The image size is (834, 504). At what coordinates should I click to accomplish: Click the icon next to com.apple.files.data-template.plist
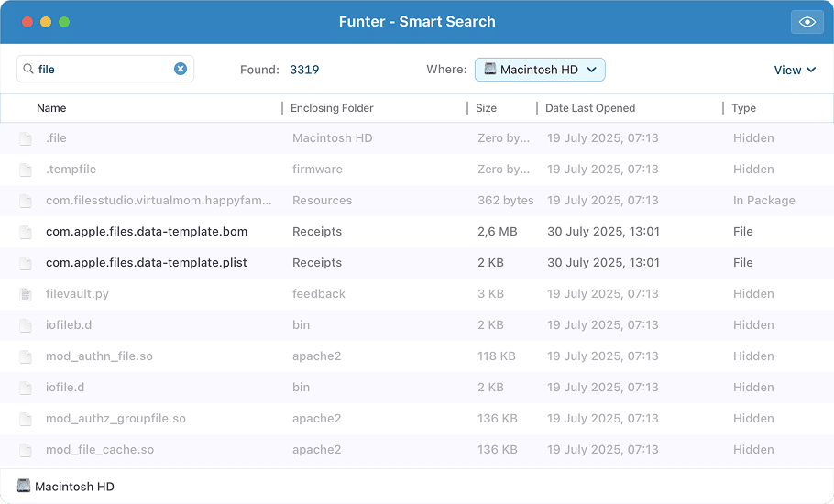point(26,263)
